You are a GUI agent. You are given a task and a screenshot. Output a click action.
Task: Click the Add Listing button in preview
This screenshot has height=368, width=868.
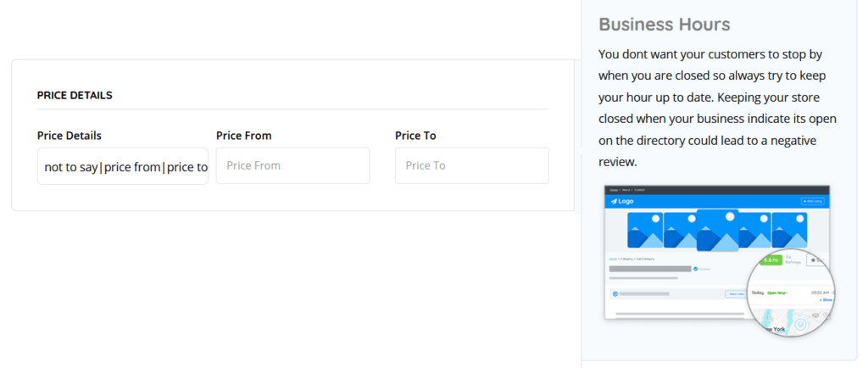coord(812,202)
